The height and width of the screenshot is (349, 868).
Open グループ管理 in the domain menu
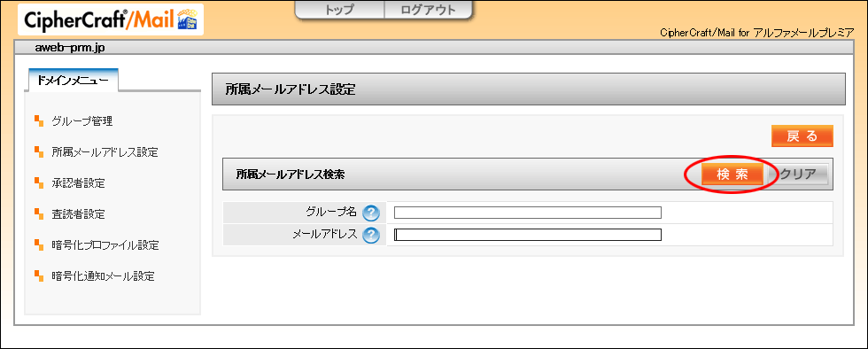coord(81,121)
